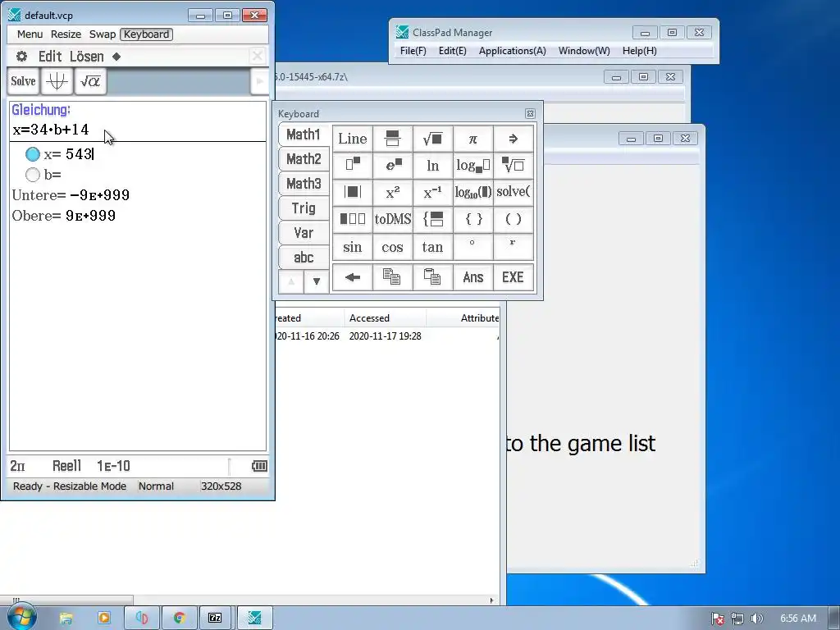Switch to the Math1 keyboard tab
The image size is (840, 630).
pyautogui.click(x=304, y=135)
